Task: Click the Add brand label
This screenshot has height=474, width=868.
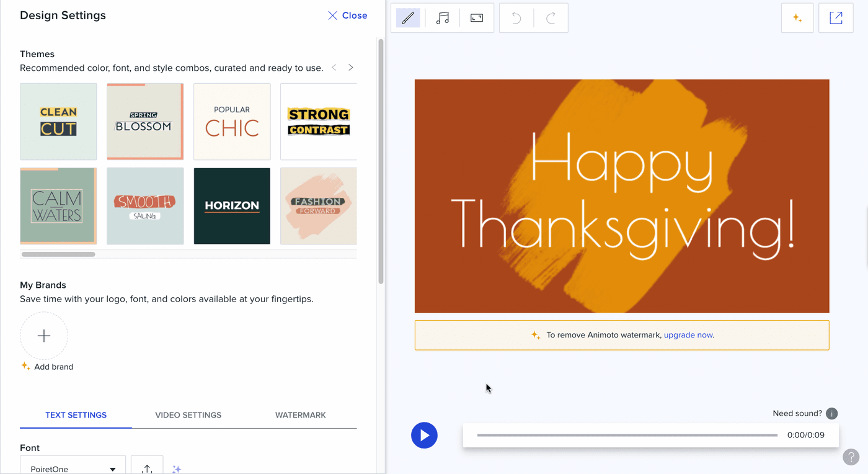Action: [x=54, y=367]
